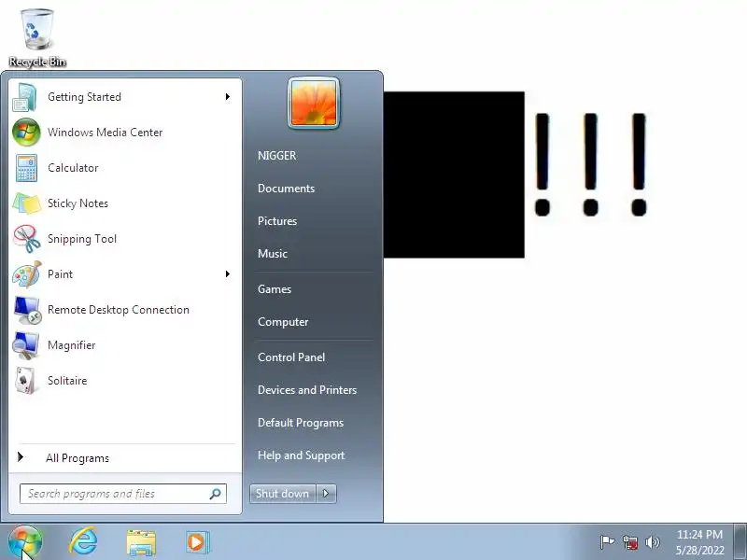Open the Solitaire game
The image size is (747, 560).
click(x=125, y=381)
